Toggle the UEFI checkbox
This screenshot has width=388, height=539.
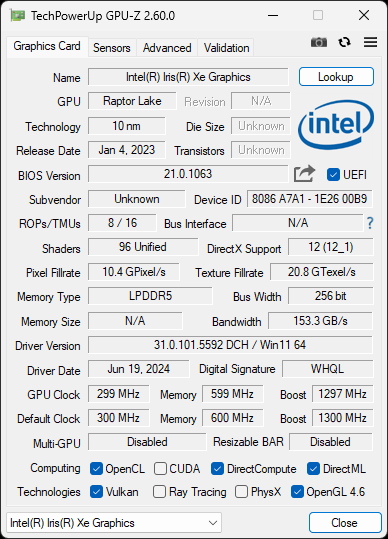pyautogui.click(x=333, y=175)
